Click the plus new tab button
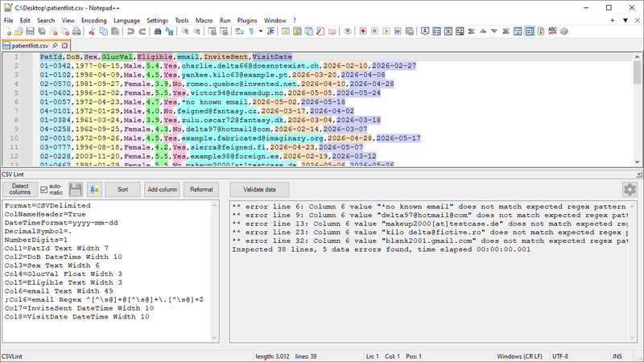 [613, 21]
